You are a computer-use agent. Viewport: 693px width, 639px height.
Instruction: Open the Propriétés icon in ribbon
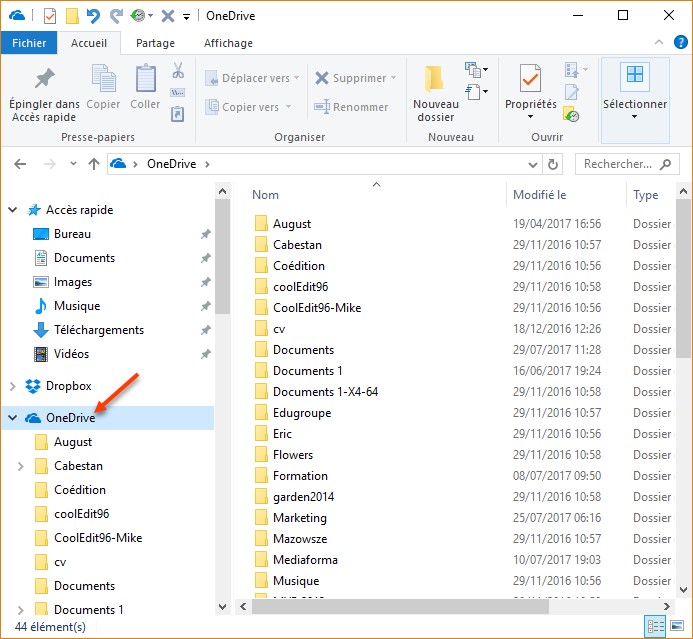coord(530,78)
